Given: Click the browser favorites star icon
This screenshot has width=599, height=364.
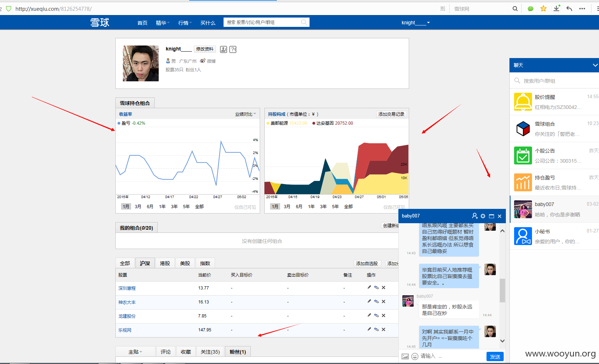Looking at the screenshot, I should coord(543,9).
